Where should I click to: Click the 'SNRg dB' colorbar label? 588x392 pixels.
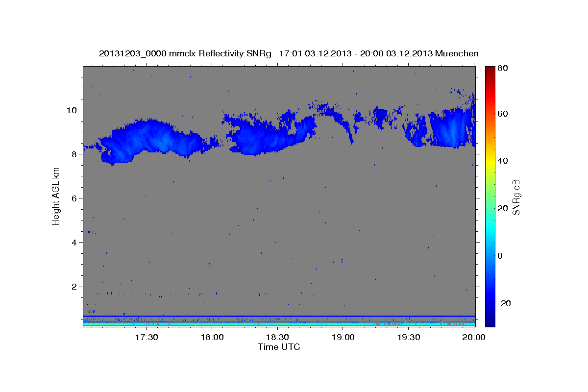(516, 197)
